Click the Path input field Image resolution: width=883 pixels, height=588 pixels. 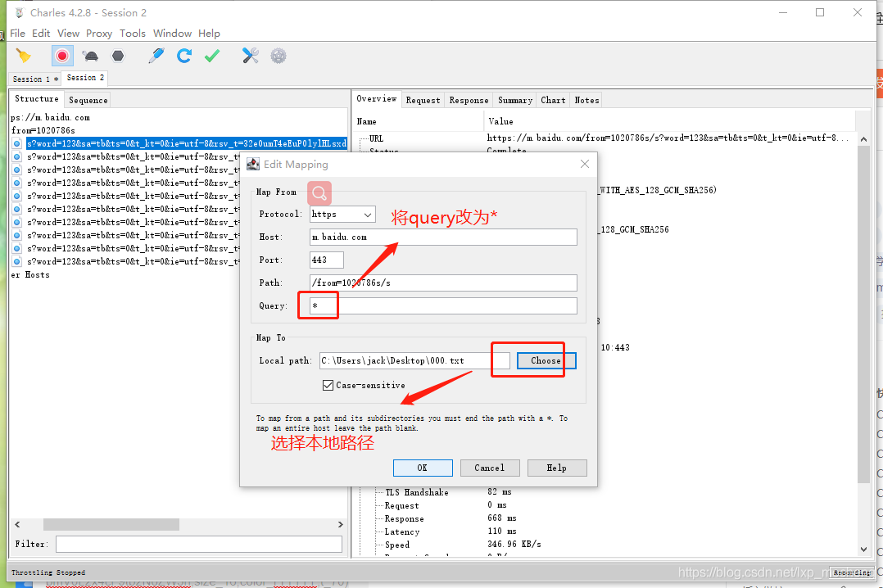click(443, 283)
